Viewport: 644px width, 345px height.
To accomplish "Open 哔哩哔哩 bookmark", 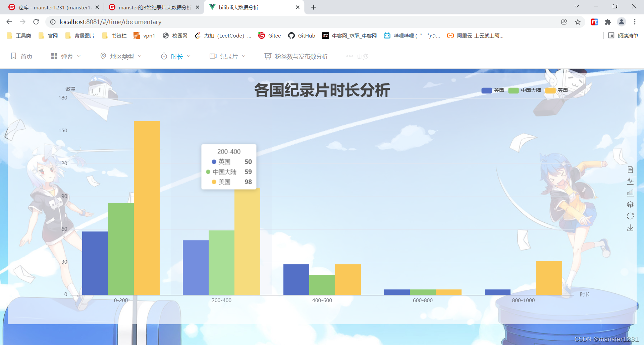I will (x=412, y=36).
